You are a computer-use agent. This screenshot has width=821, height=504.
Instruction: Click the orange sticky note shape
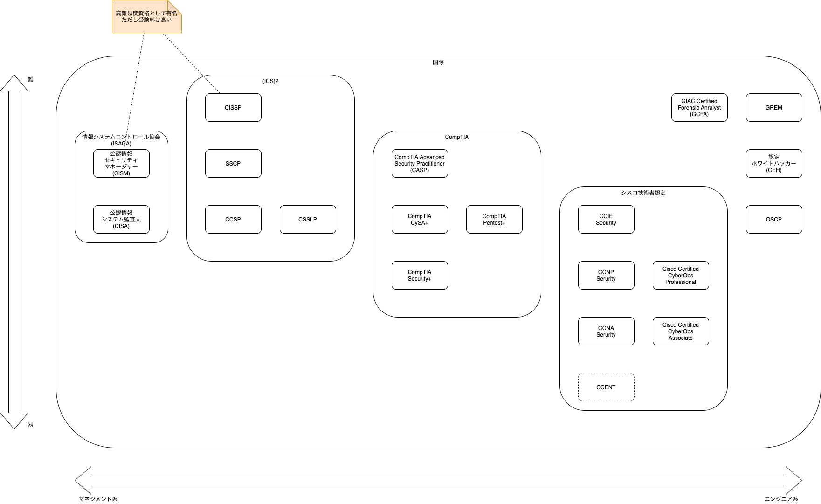(146, 17)
